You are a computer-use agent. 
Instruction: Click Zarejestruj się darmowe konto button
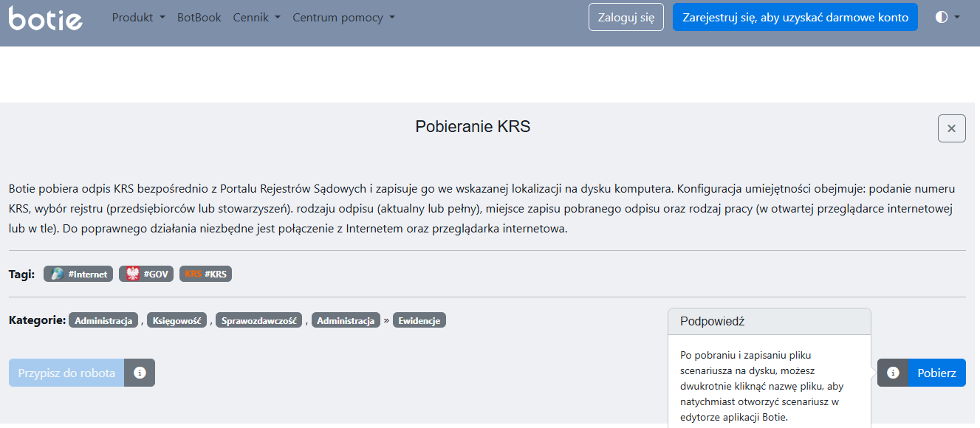pyautogui.click(x=795, y=17)
